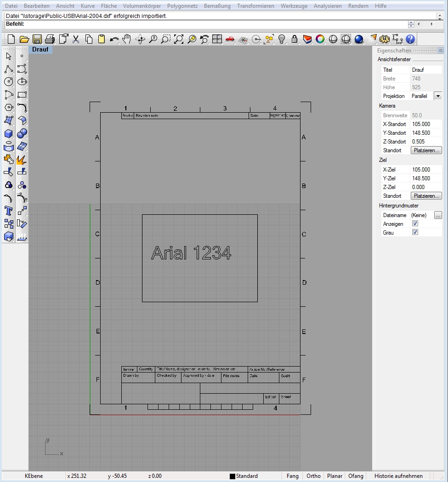Click Platzieren button under Ziel
Image resolution: width=448 pixels, height=482 pixels.
click(x=426, y=196)
